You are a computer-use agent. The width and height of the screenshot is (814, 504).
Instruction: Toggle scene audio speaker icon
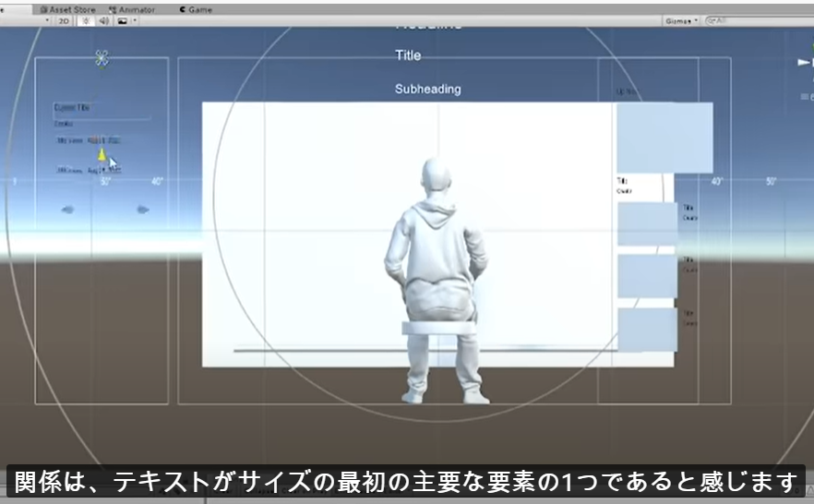pos(103,20)
